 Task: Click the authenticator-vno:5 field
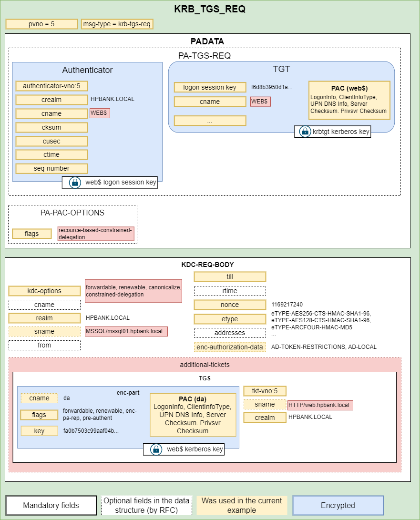(x=51, y=86)
